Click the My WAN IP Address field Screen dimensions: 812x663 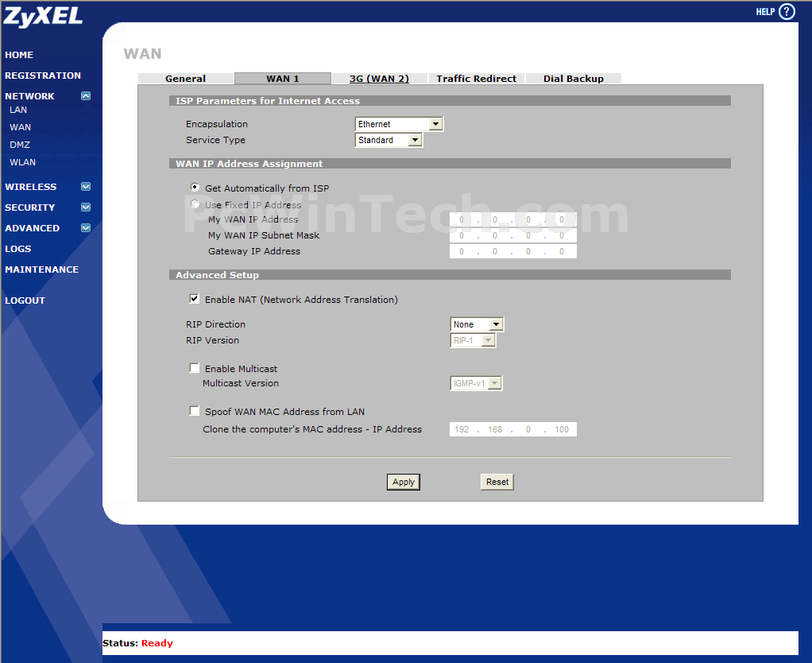(512, 219)
